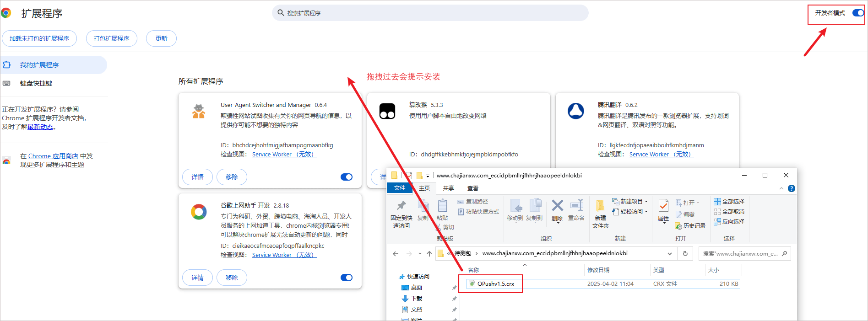Click the 腾讯翻译 extension icon
868x321 pixels.
click(x=576, y=111)
